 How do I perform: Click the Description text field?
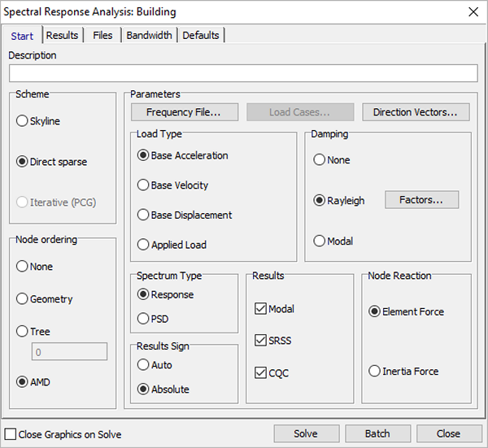pos(243,73)
